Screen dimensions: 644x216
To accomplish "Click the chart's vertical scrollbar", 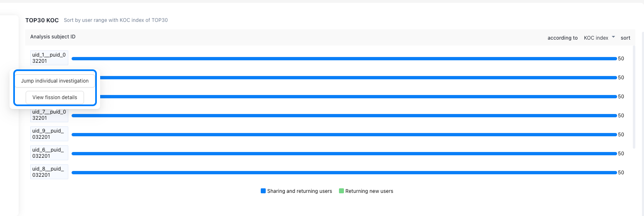I will tap(634, 97).
